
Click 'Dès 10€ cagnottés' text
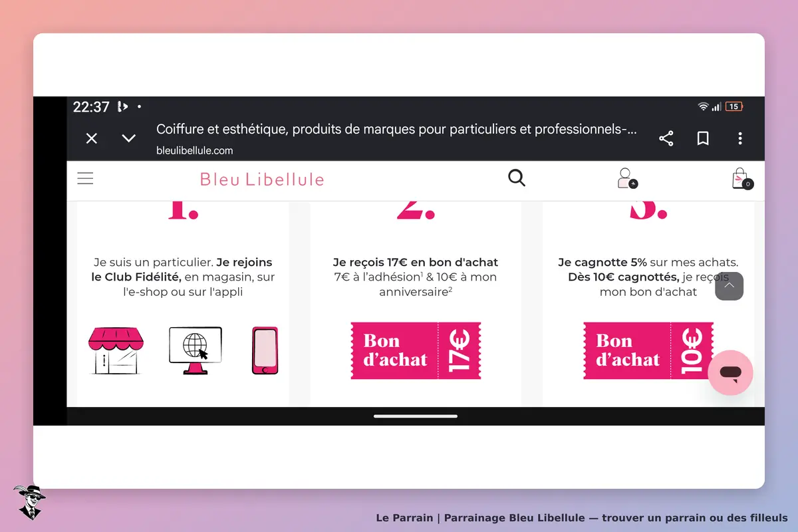click(x=623, y=277)
